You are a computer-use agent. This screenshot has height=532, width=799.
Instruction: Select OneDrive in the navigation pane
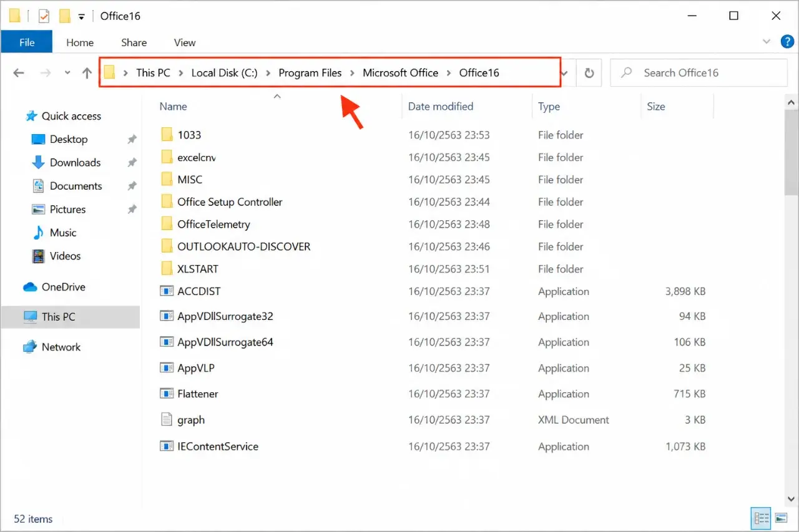(63, 287)
